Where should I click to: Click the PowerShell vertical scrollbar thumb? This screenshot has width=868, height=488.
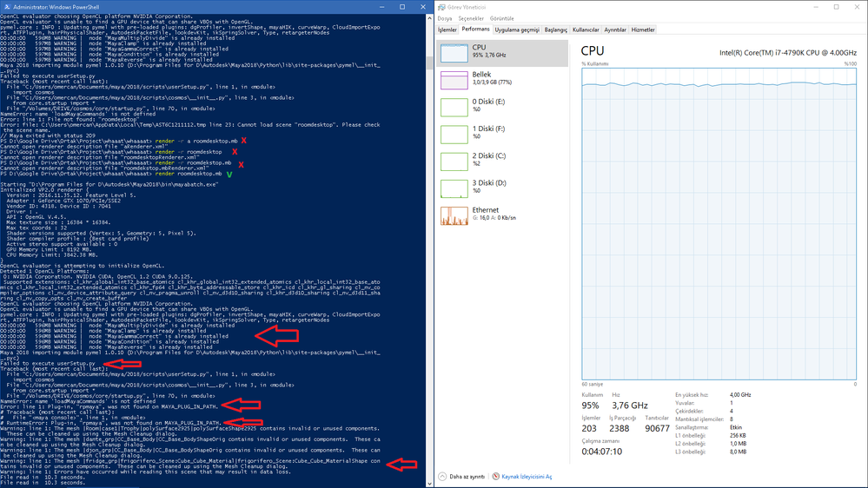click(x=429, y=62)
